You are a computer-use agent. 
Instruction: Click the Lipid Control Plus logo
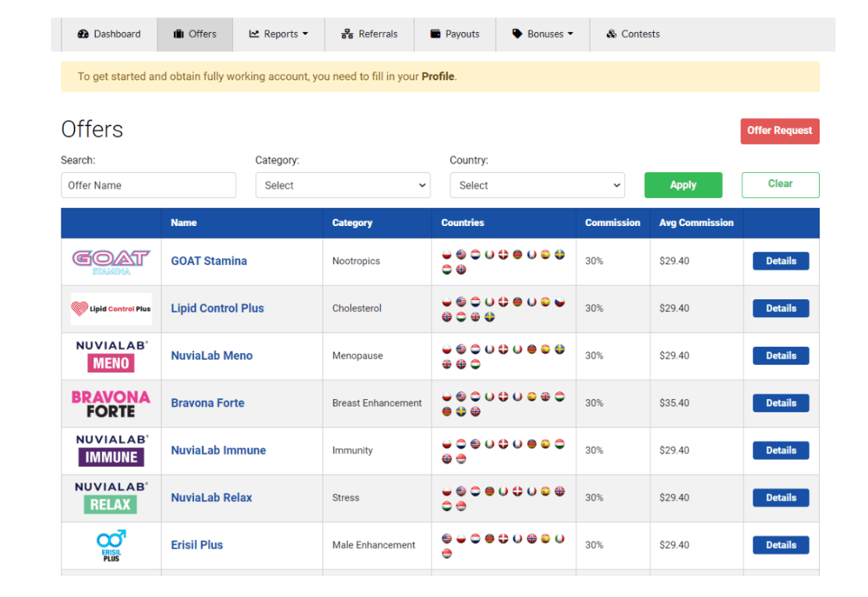point(111,309)
